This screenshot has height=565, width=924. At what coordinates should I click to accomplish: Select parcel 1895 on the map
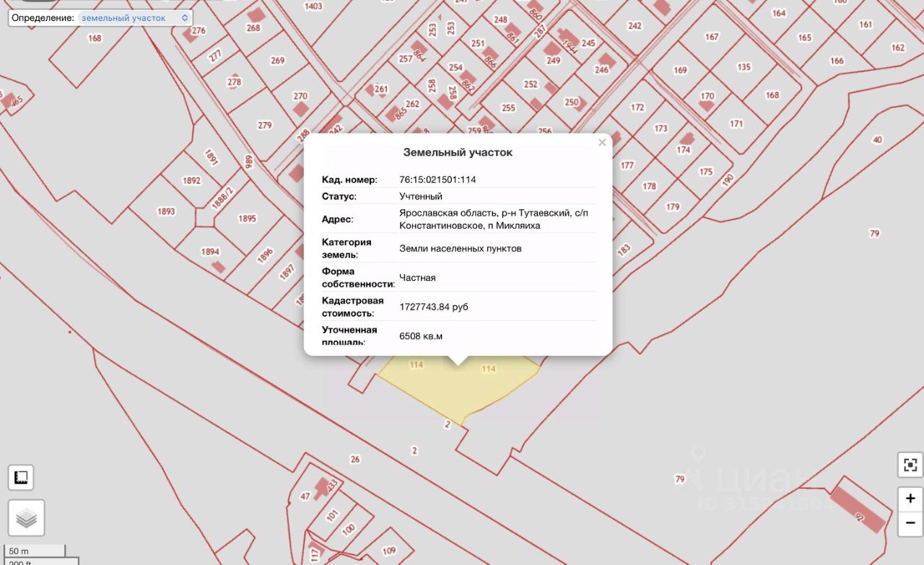point(247,219)
